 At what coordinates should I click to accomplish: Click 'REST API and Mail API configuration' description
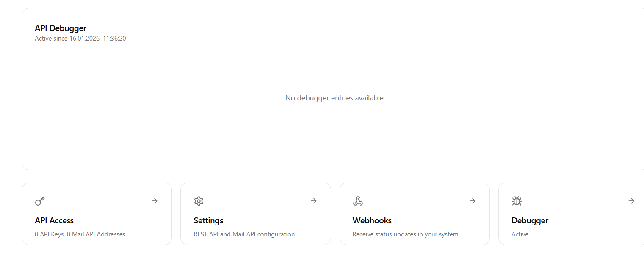coord(244,234)
